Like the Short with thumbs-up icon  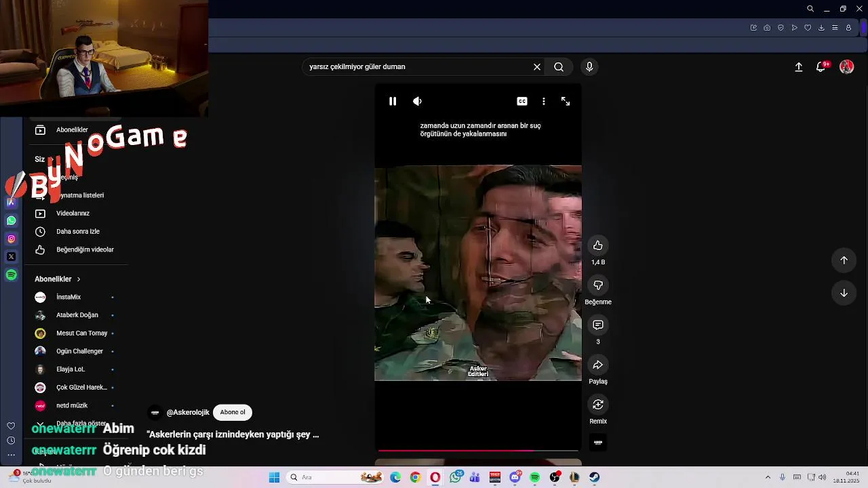(x=598, y=245)
